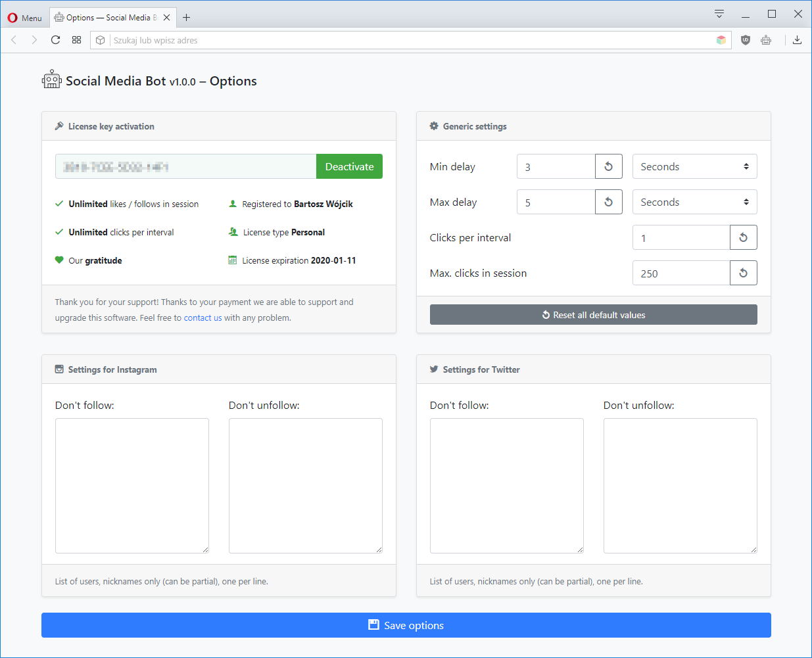Click Instagram Don't follow text area
Image resolution: width=812 pixels, height=658 pixels.
pyautogui.click(x=132, y=486)
